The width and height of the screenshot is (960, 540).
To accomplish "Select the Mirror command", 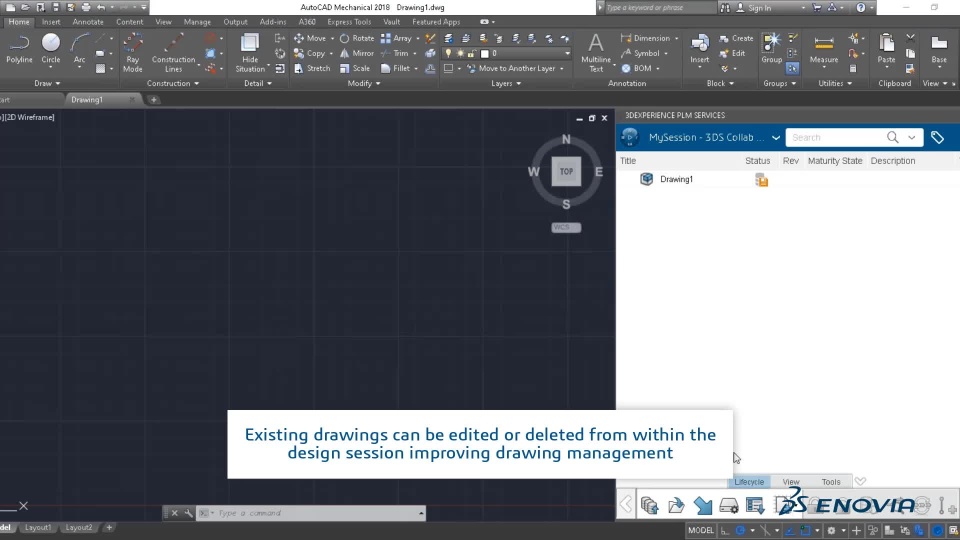I will [x=357, y=53].
